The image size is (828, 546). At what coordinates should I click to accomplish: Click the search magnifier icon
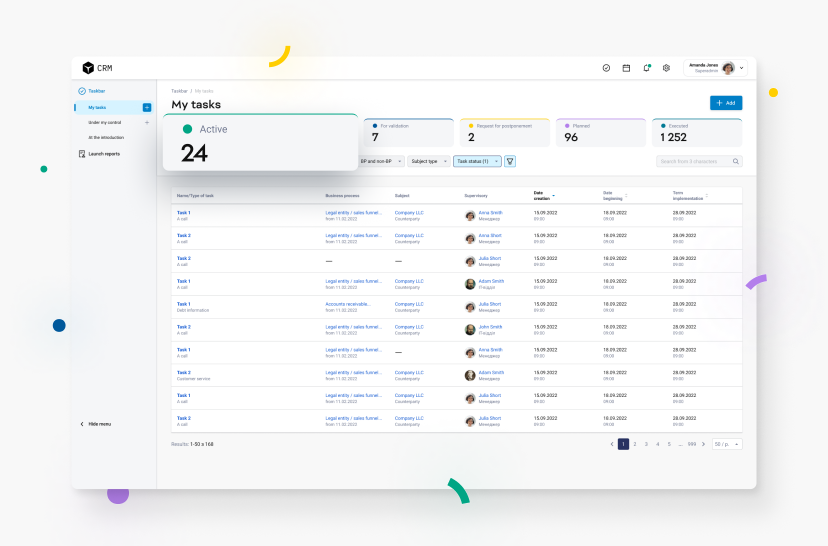tap(736, 161)
